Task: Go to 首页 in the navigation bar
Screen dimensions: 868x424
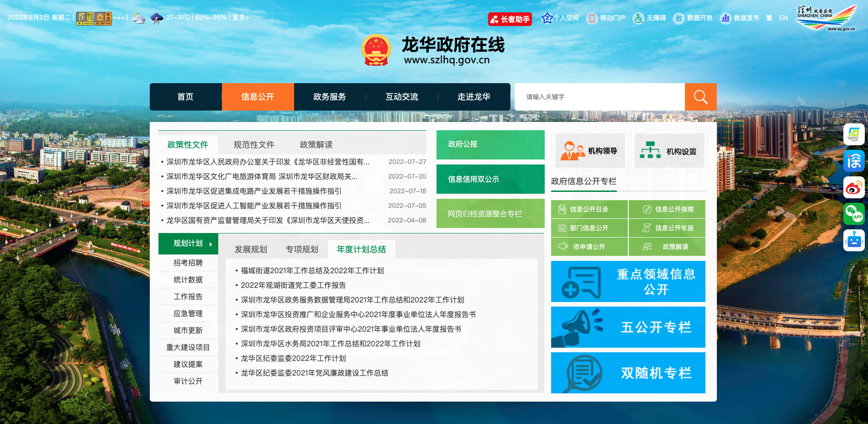Action: pos(185,97)
